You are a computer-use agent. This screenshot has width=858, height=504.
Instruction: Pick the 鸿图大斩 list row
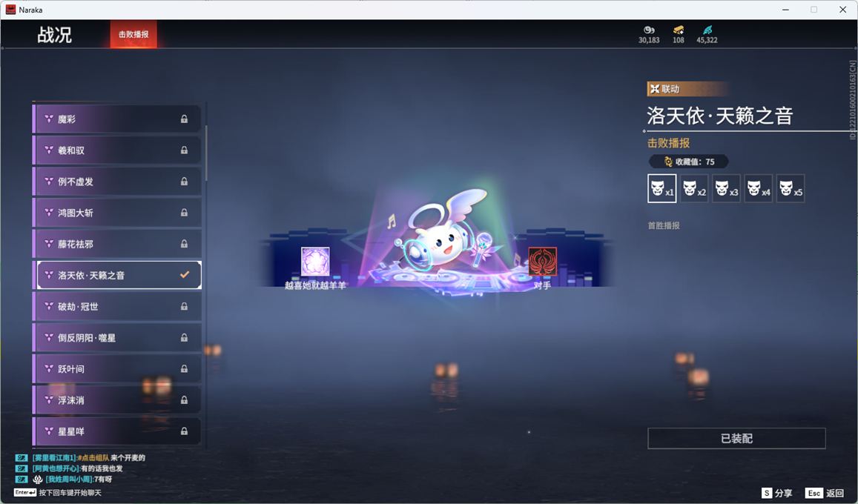[116, 212]
